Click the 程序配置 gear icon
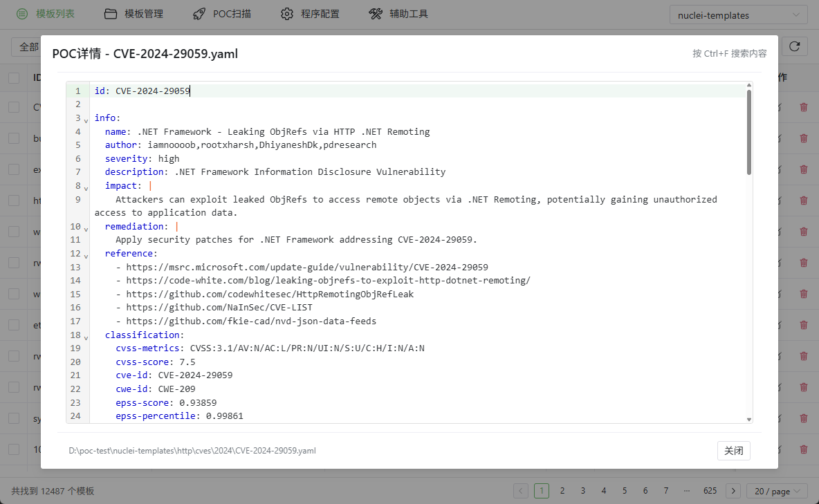Image resolution: width=819 pixels, height=504 pixels. [287, 14]
